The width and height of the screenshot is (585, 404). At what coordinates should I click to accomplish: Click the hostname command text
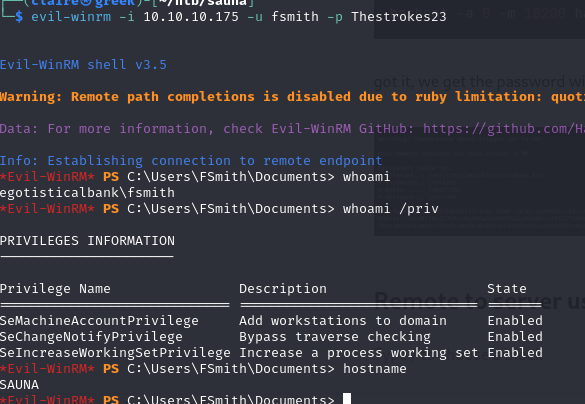(375, 369)
